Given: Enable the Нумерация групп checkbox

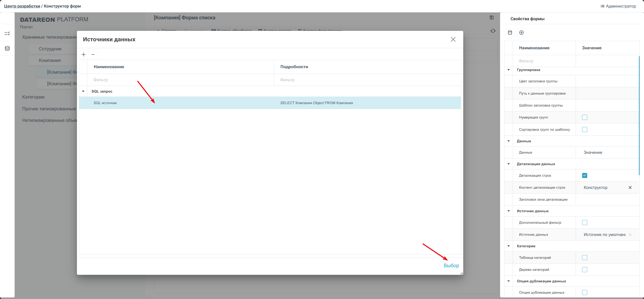Looking at the screenshot, I should [584, 117].
